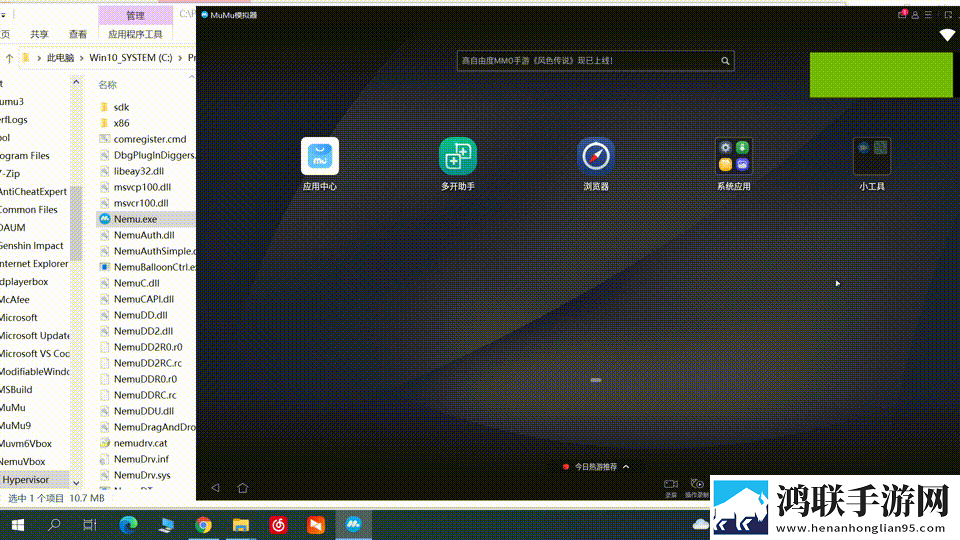Click the MuMu fullscreen window icon
The width and height of the screenshot is (960, 540).
[x=948, y=15]
